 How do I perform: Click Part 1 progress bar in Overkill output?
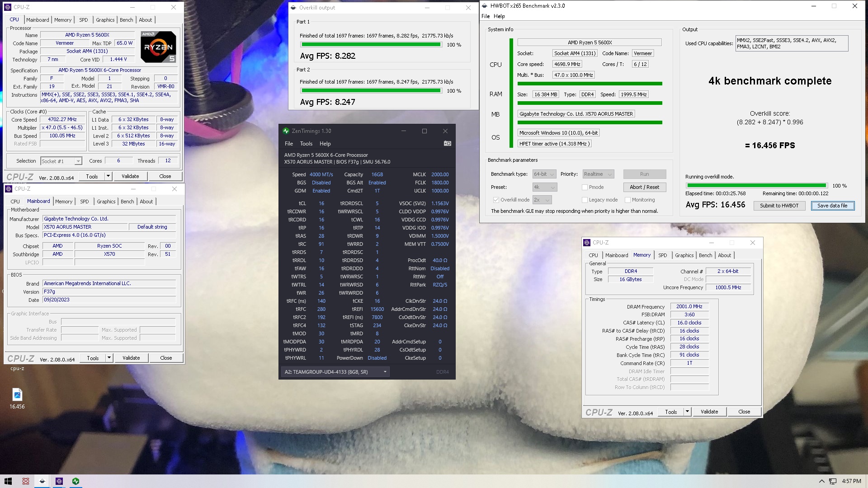pyautogui.click(x=371, y=45)
